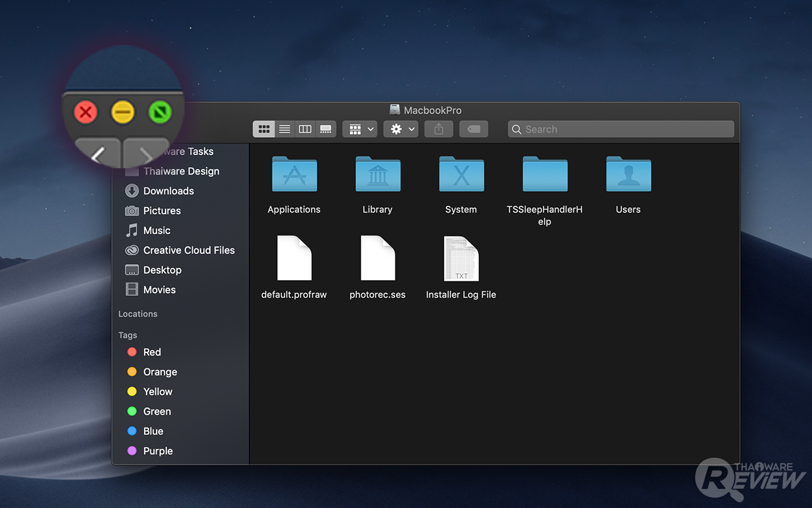Open Thaiware Design sidebar folder
This screenshot has width=812, height=508.
point(181,171)
